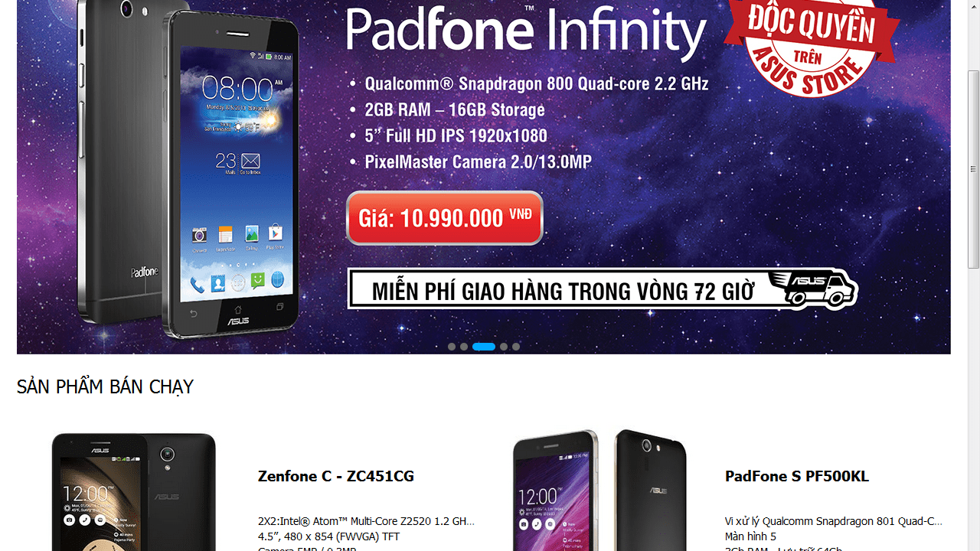Click the vertical scrollbar thumb
980x551 pixels.
tap(973, 169)
